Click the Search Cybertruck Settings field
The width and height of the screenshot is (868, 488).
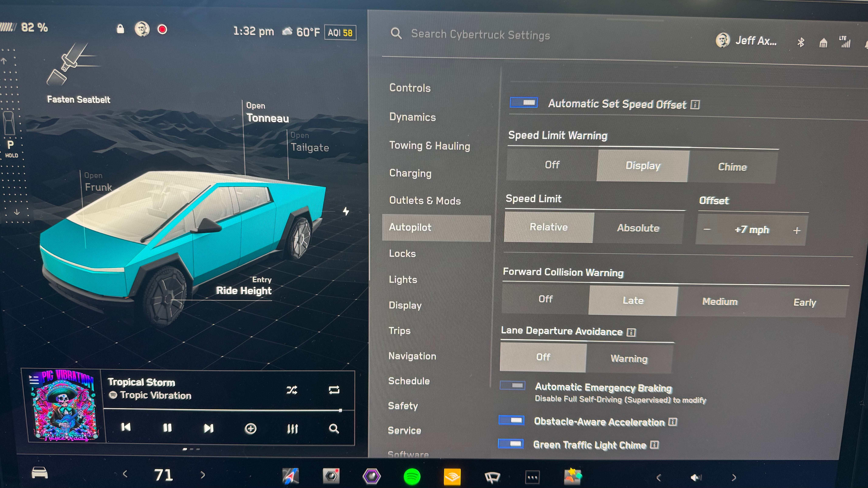point(480,35)
